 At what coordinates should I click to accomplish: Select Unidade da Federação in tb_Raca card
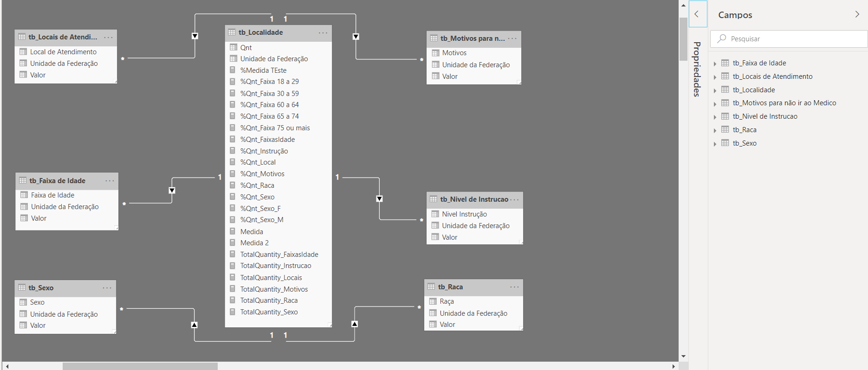tap(473, 313)
